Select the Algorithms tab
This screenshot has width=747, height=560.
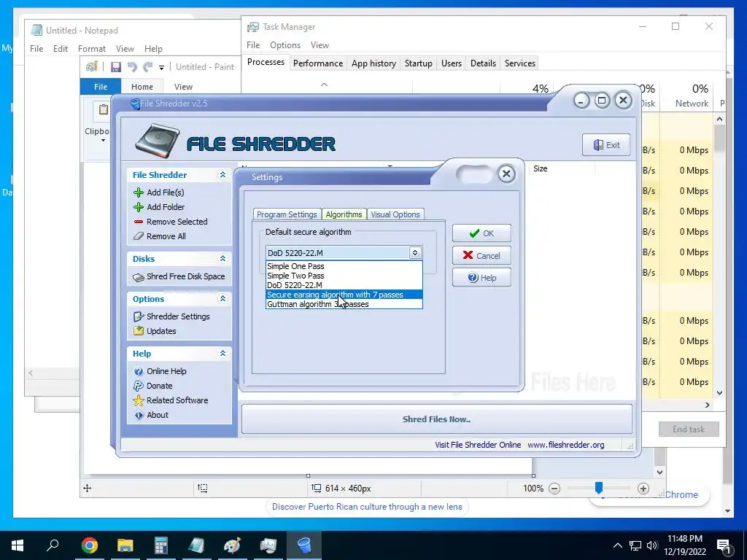click(344, 214)
